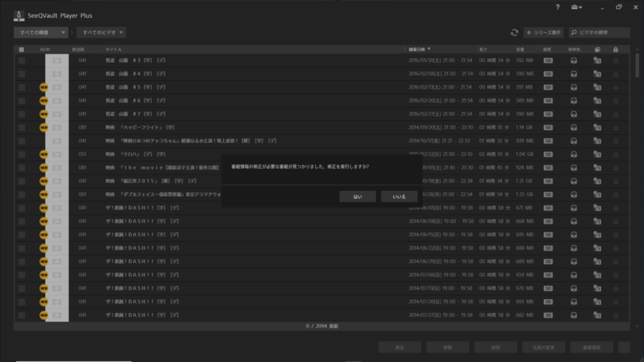This screenshot has width=644, height=362.
Task: Click the lock icon on the 怪盗 山猫 #4 row
Action: 615,74
